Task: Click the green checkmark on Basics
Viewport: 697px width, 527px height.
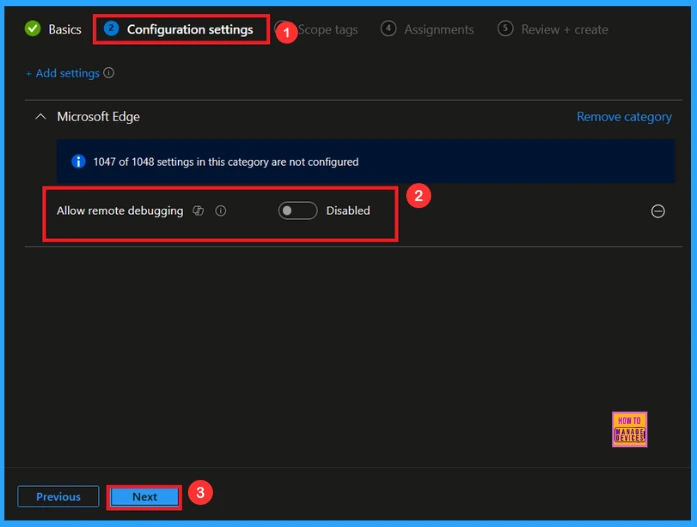Action: (32, 29)
